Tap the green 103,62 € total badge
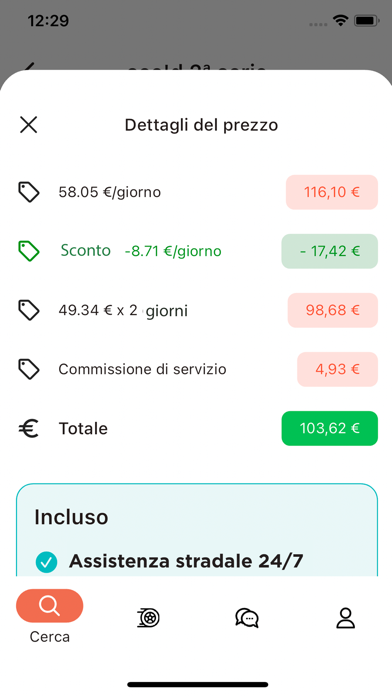The width and height of the screenshot is (392, 696). [x=329, y=428]
